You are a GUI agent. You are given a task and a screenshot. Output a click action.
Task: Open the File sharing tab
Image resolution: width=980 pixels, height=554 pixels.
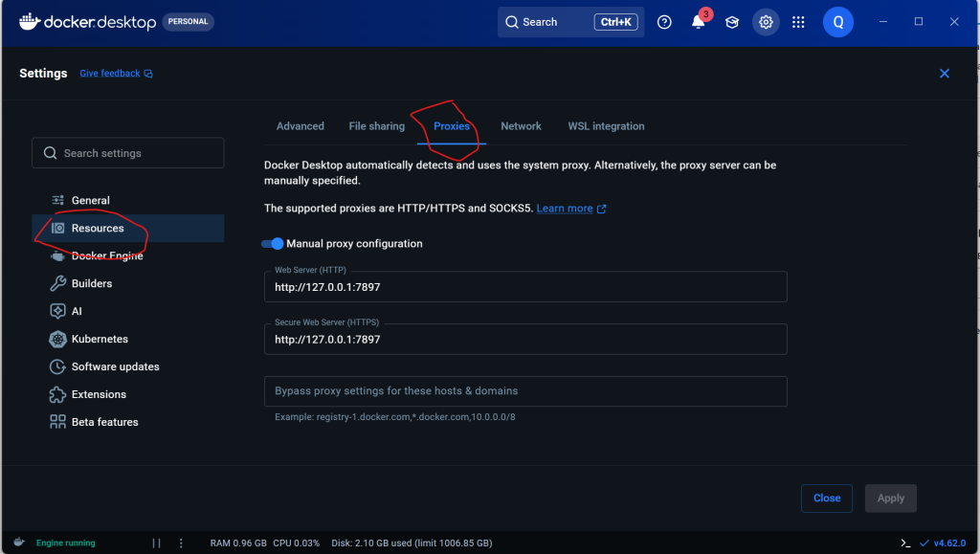coord(376,126)
